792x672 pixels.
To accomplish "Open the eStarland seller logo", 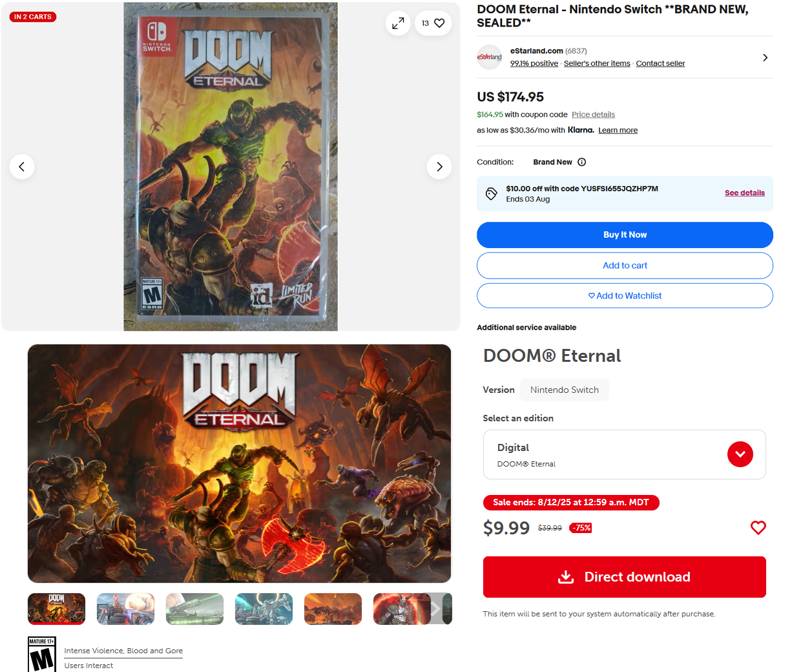I will [x=489, y=57].
